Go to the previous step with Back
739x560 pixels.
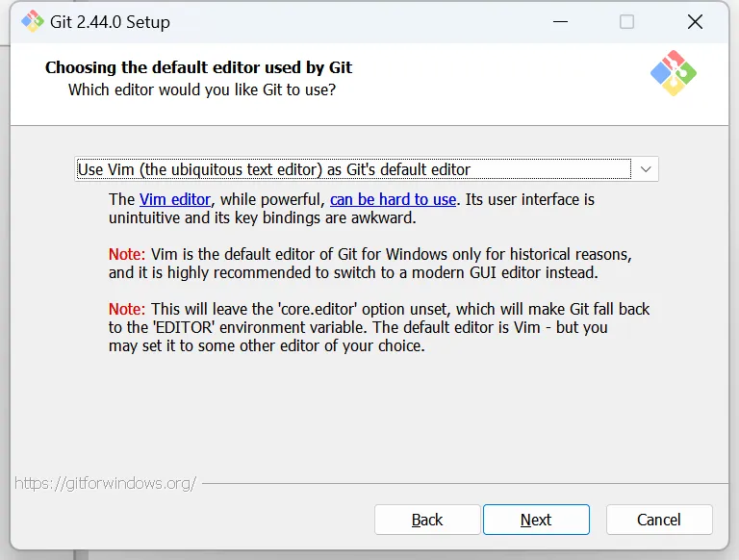click(427, 520)
